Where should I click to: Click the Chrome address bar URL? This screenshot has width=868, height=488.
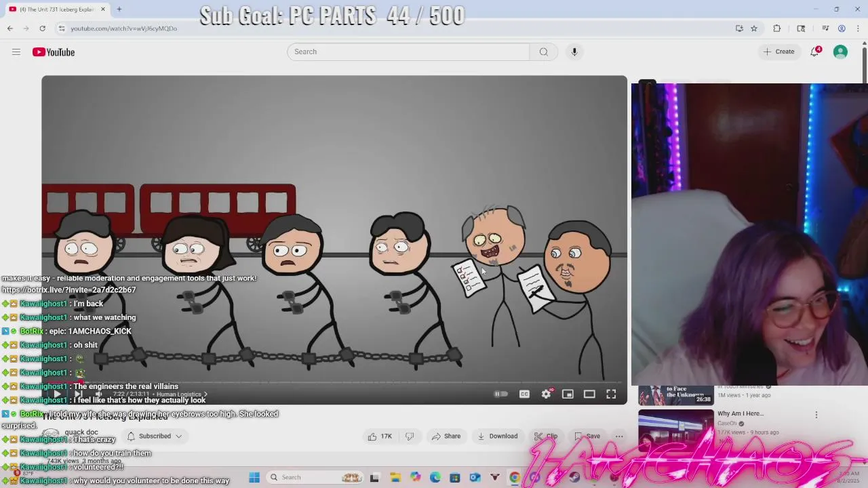123,28
